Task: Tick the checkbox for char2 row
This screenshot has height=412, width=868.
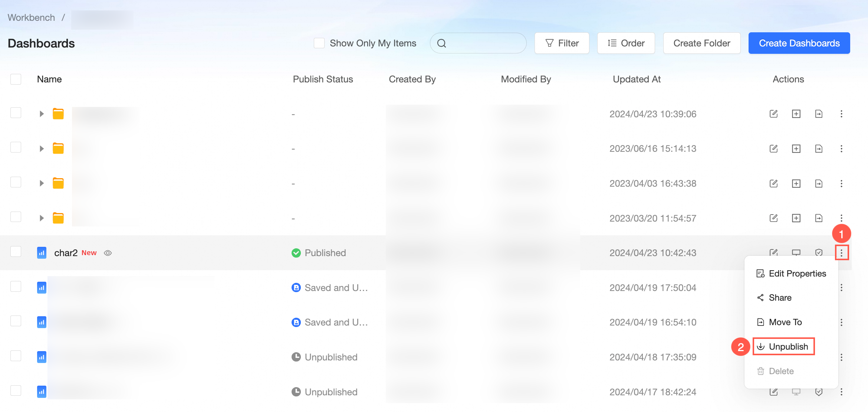Action: pyautogui.click(x=16, y=252)
